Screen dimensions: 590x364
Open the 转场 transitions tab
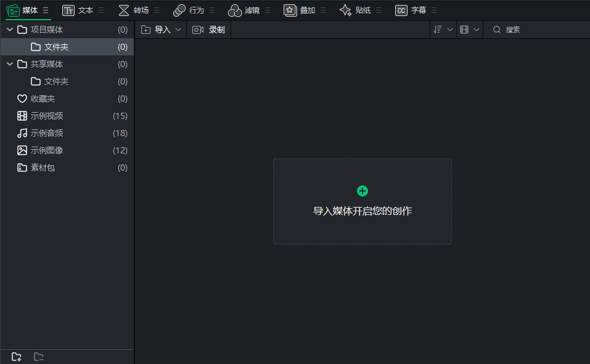133,10
